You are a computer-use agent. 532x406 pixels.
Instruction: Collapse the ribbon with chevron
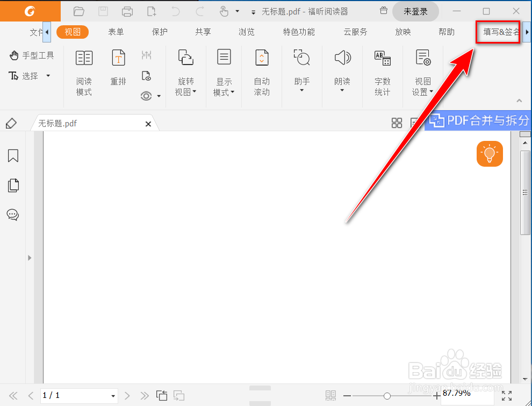519,101
